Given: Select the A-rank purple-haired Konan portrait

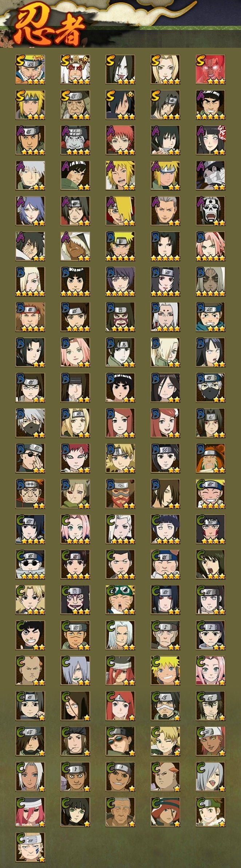Looking at the screenshot, I should [x=30, y=211].
